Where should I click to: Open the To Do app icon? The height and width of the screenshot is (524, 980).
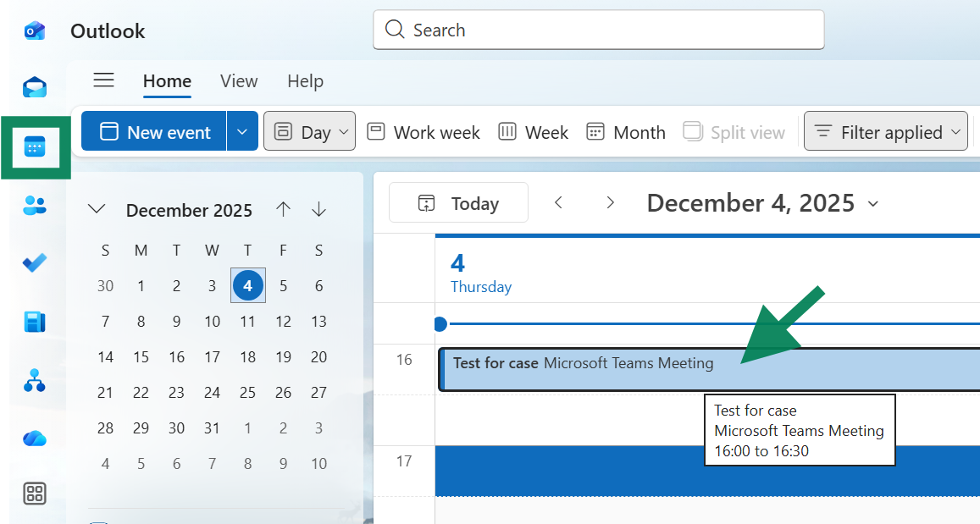[x=35, y=263]
